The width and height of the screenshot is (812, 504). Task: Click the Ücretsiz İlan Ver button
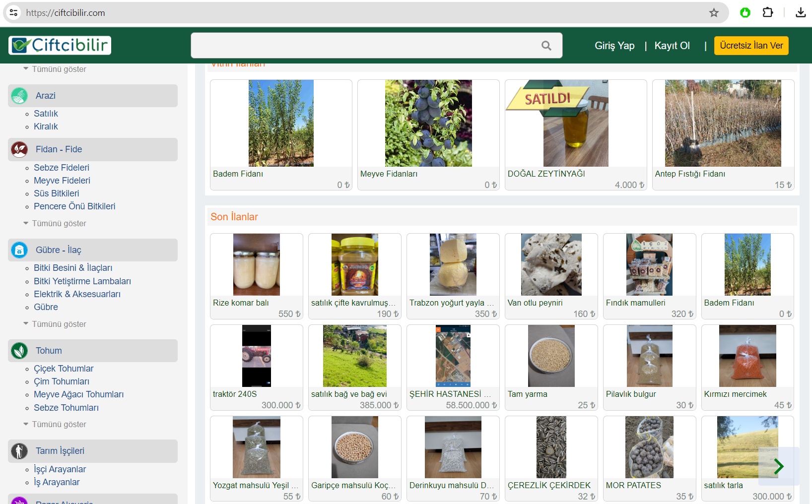pyautogui.click(x=751, y=46)
